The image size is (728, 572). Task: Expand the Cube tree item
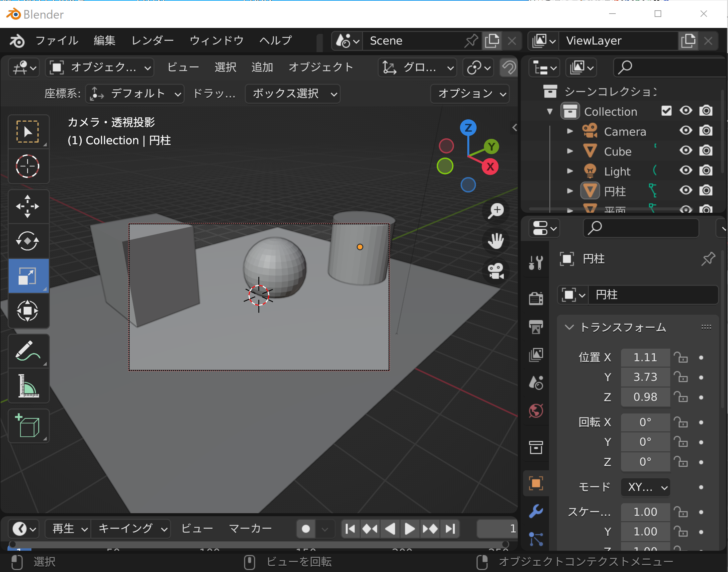pyautogui.click(x=570, y=151)
